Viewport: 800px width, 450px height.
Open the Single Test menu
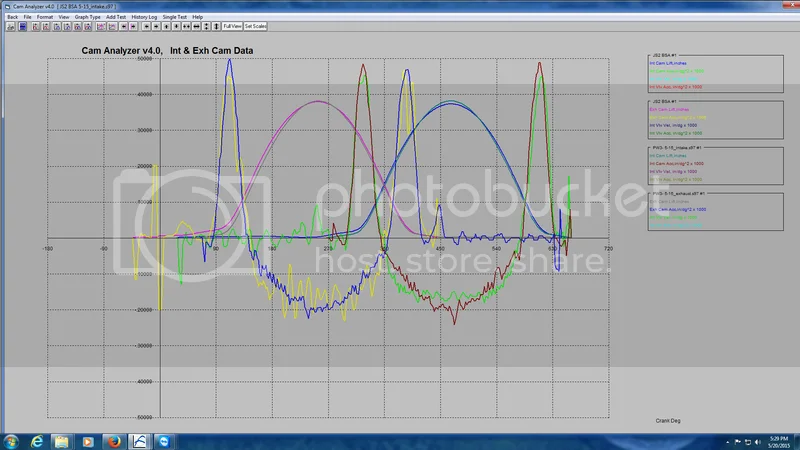[176, 17]
